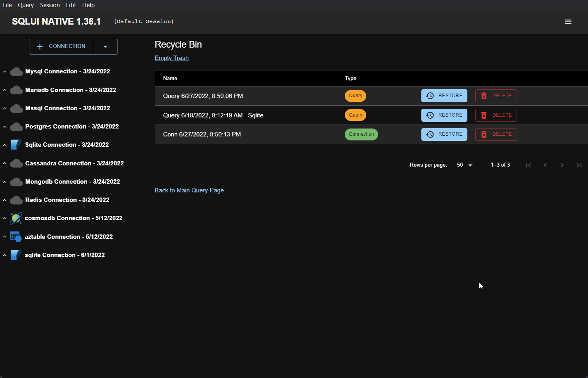Open the File menu
Screen dimensions: 588x378
(7, 5)
